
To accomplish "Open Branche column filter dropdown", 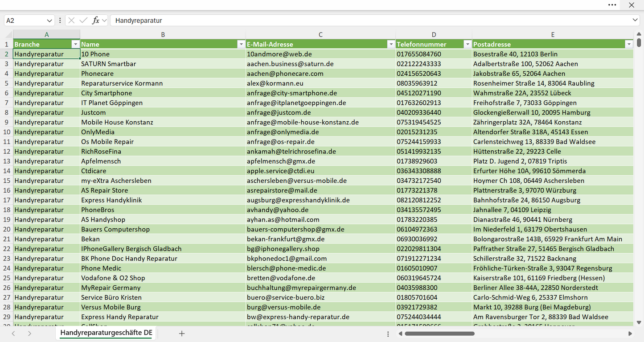I will click(75, 44).
